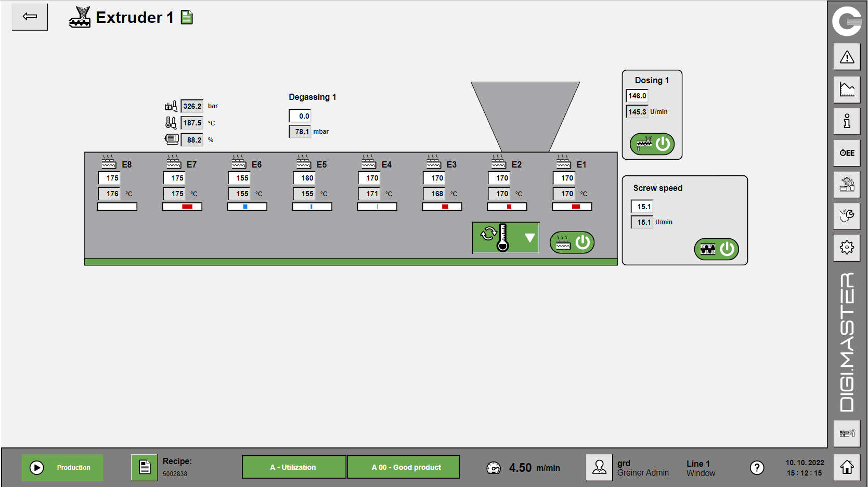Edit the E7 setpoint temperature field

[x=174, y=178]
